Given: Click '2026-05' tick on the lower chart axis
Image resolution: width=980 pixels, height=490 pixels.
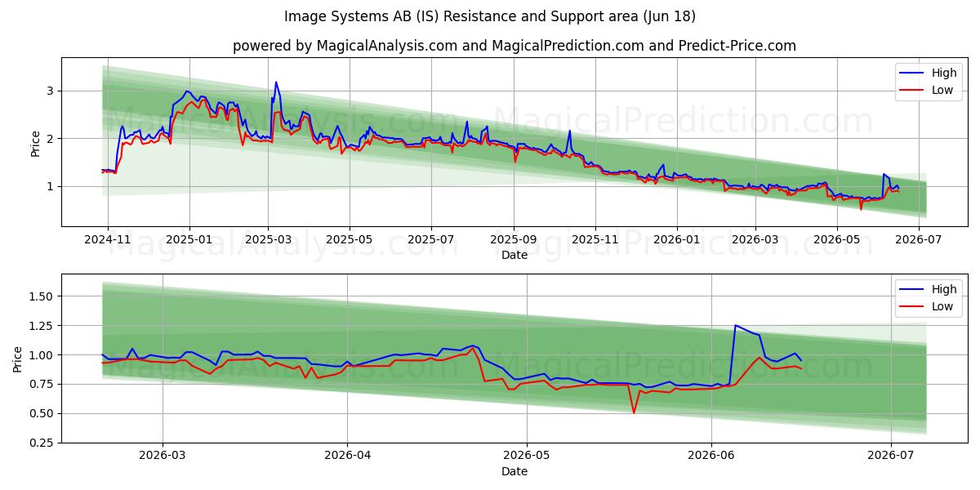Looking at the screenshot, I should 527,457.
